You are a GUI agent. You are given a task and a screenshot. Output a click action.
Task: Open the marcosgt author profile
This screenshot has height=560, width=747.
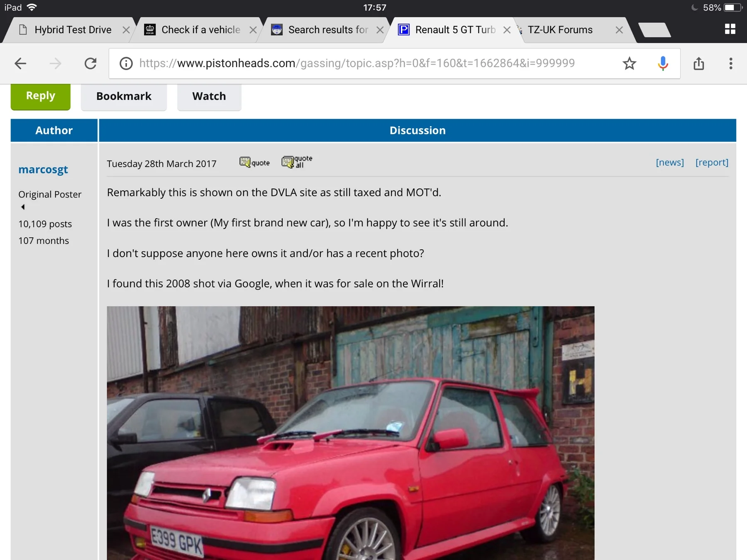coord(43,170)
